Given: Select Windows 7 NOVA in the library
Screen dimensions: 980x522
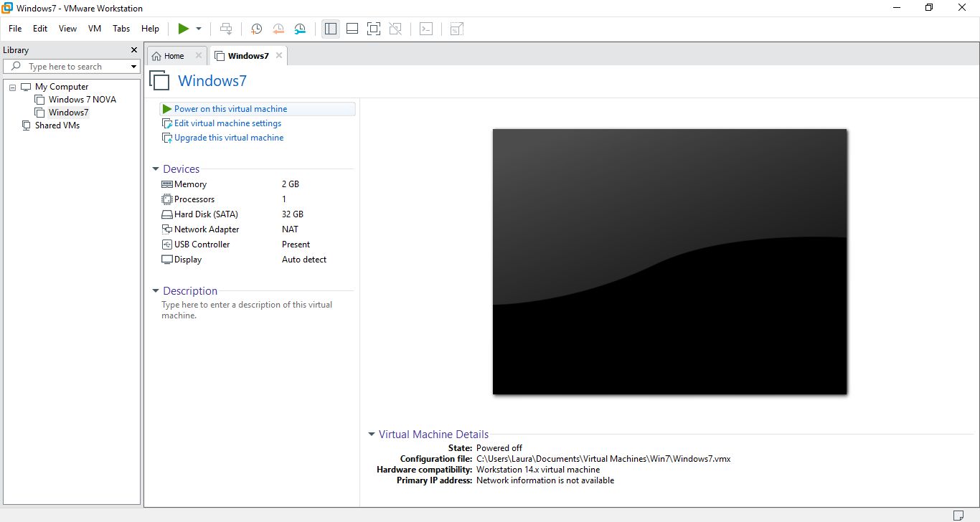Looking at the screenshot, I should pyautogui.click(x=81, y=99).
